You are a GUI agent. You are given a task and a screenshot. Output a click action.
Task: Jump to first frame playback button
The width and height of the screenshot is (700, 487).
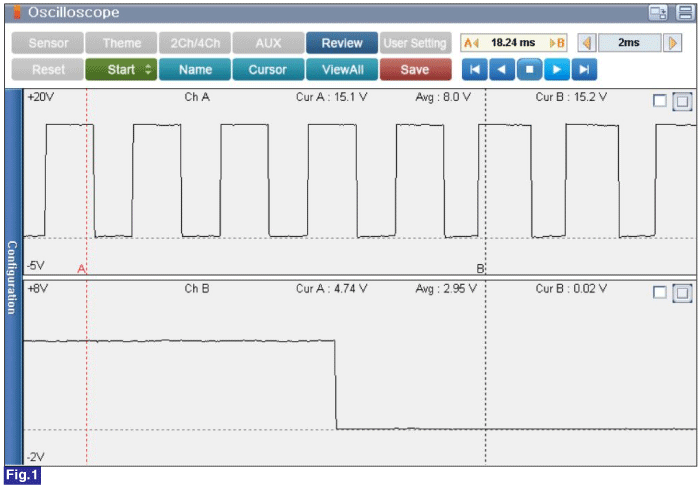tap(475, 70)
